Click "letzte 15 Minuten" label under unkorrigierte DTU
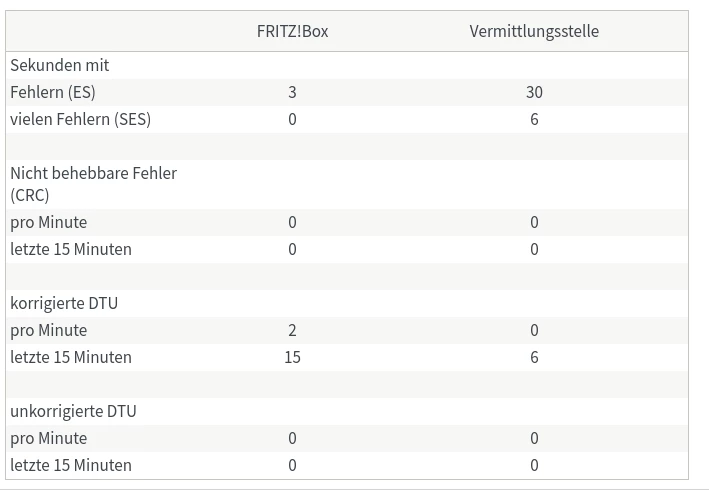 pos(71,465)
